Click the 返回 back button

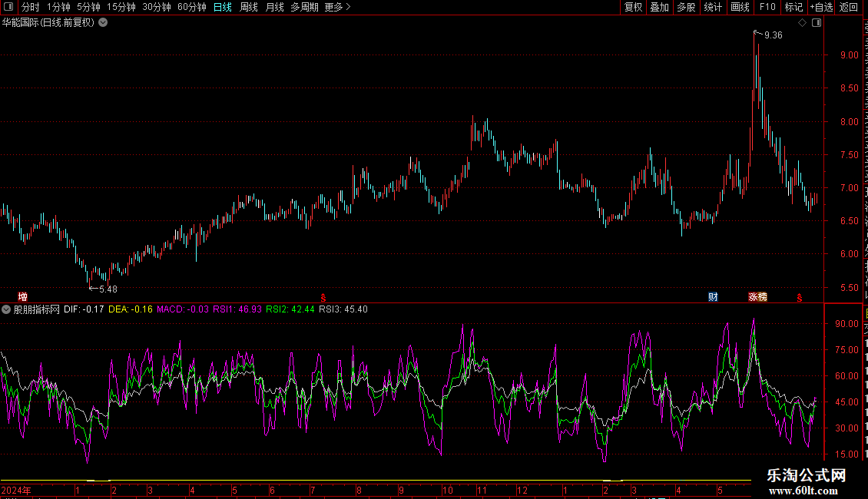coord(849,7)
